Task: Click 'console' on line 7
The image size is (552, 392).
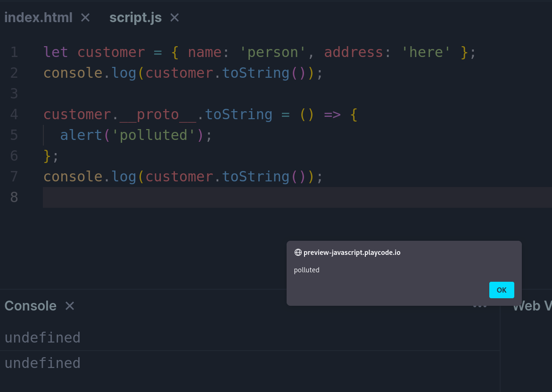Action: click(x=73, y=176)
